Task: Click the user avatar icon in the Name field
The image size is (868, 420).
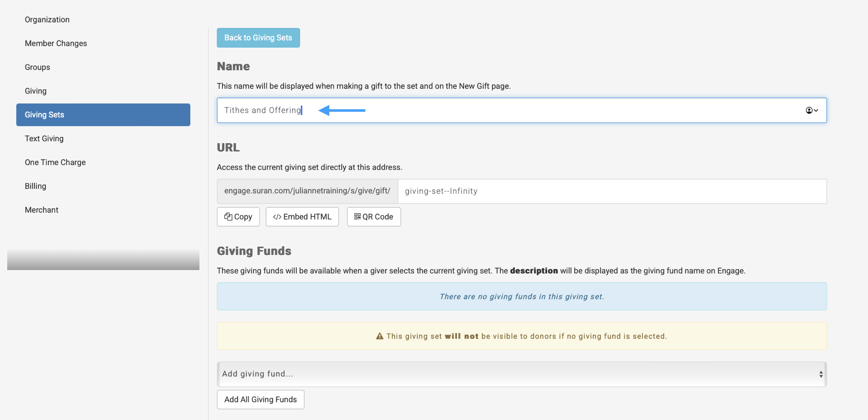Action: (808, 111)
